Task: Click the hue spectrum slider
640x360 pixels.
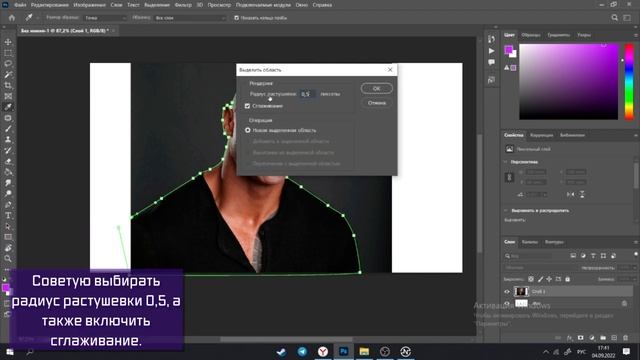Action: (x=629, y=82)
